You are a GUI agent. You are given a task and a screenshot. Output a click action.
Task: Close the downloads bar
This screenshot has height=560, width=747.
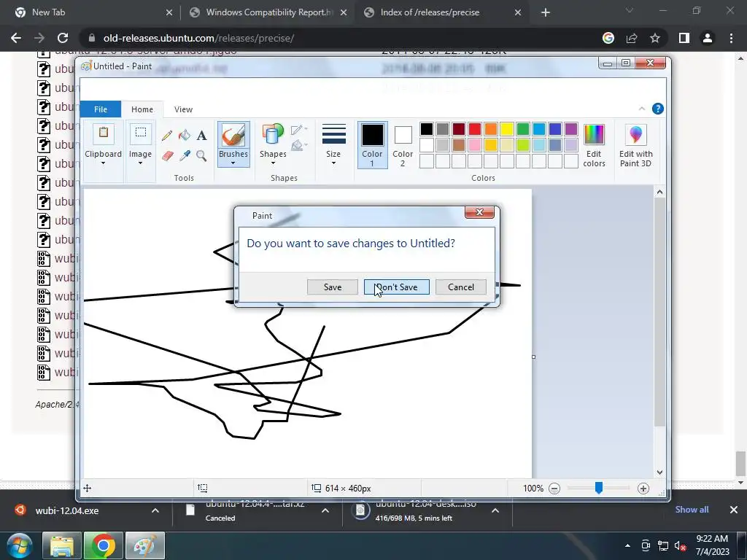tap(734, 510)
